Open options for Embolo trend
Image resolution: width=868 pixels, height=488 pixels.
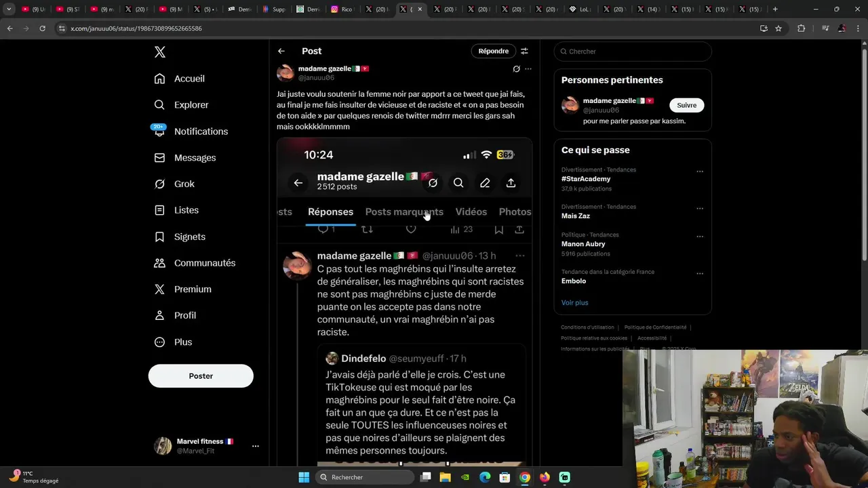pyautogui.click(x=700, y=273)
